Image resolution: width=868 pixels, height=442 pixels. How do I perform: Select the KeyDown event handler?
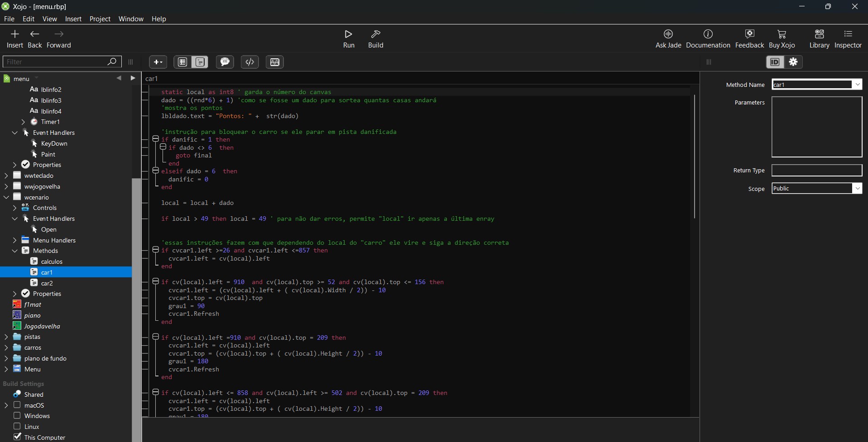pos(54,143)
